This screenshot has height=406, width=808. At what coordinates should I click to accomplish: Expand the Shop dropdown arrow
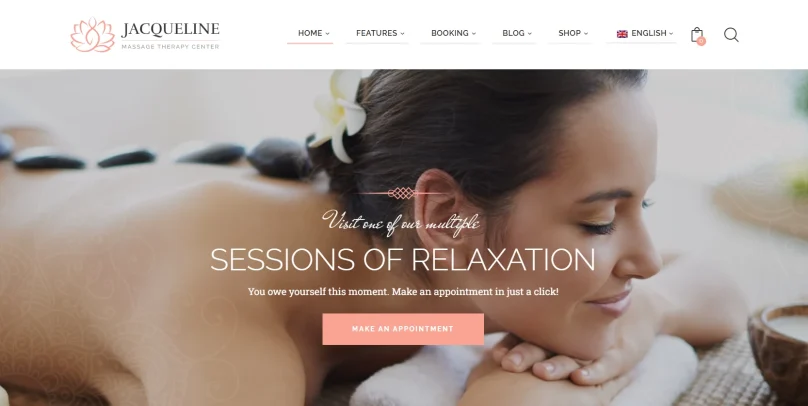coord(586,33)
